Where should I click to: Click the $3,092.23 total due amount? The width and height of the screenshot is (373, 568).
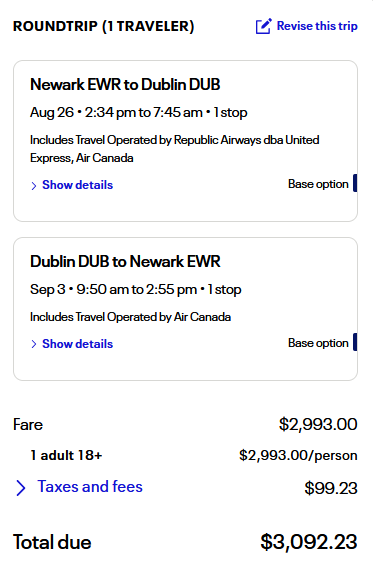click(309, 542)
